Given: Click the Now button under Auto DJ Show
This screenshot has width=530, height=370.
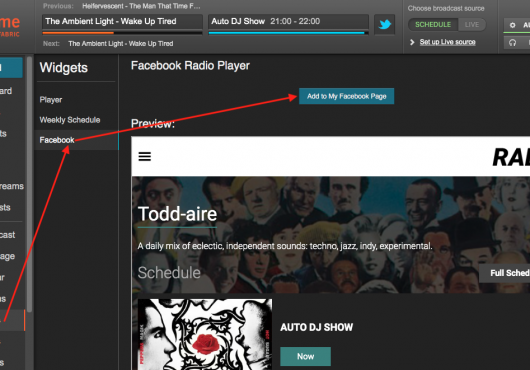Looking at the screenshot, I should [x=305, y=356].
